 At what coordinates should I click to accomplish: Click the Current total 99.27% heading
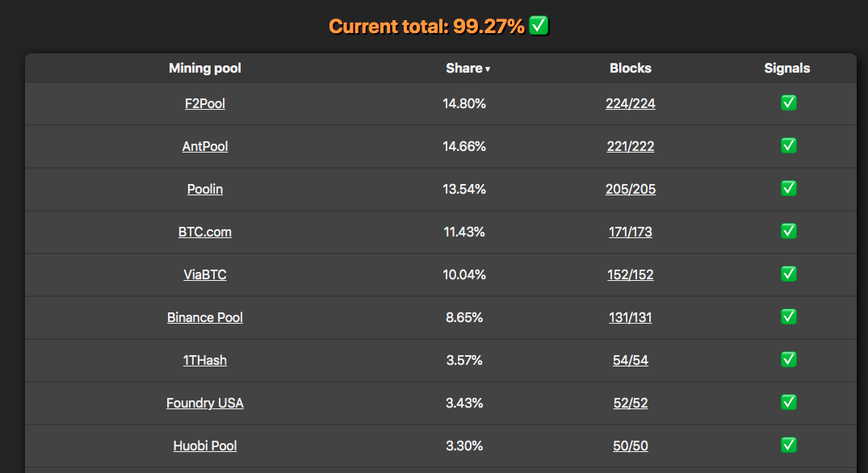pos(427,26)
